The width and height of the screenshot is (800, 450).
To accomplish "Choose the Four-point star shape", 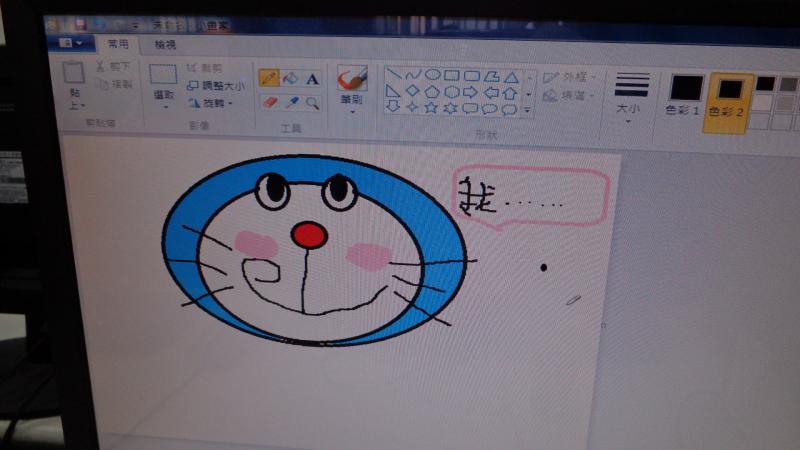I will click(x=412, y=107).
